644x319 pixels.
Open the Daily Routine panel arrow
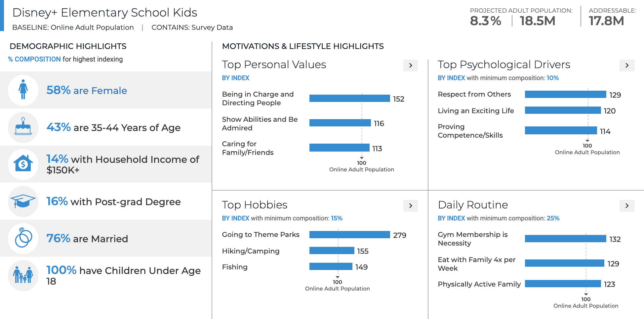[627, 206]
